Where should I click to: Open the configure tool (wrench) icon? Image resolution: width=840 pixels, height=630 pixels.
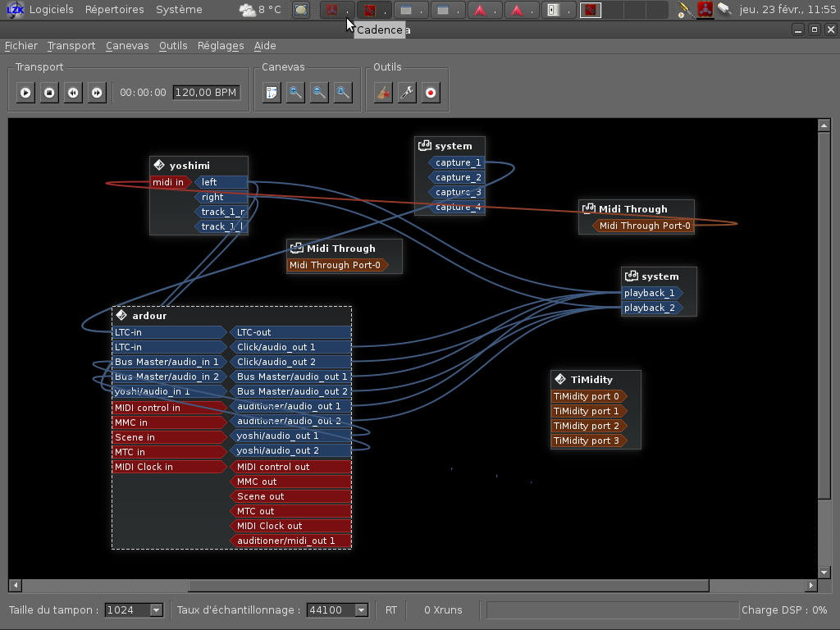(407, 93)
